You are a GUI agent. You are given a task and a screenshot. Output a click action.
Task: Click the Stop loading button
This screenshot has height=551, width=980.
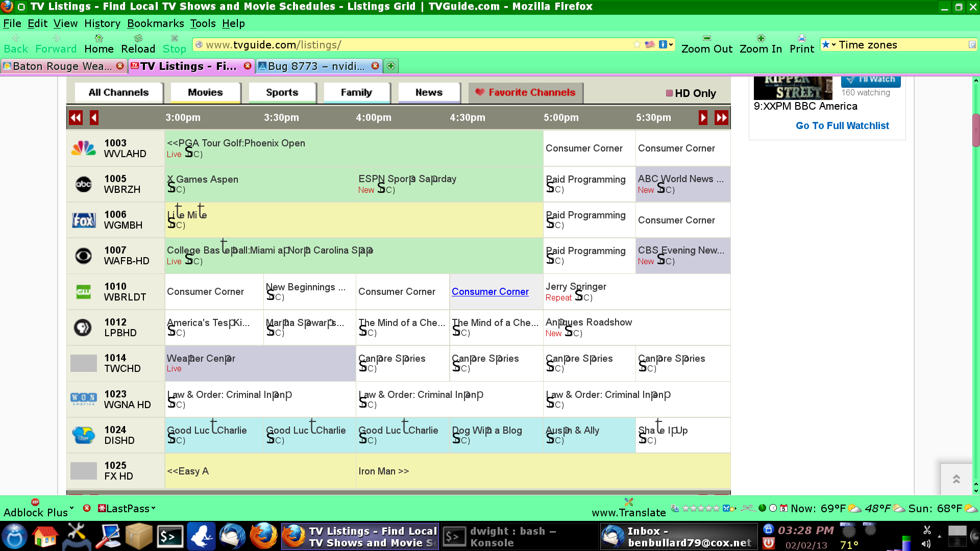point(174,44)
